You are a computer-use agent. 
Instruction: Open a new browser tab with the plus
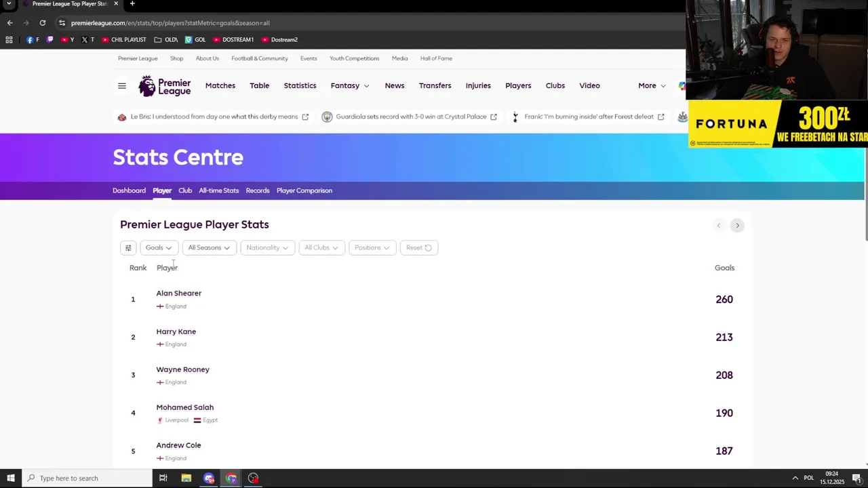coord(132,4)
